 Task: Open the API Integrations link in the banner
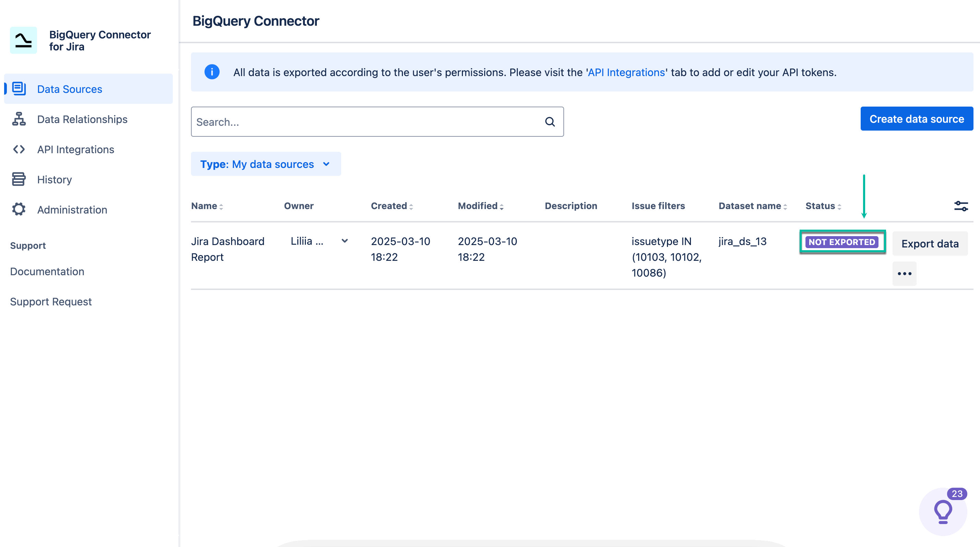pos(625,72)
